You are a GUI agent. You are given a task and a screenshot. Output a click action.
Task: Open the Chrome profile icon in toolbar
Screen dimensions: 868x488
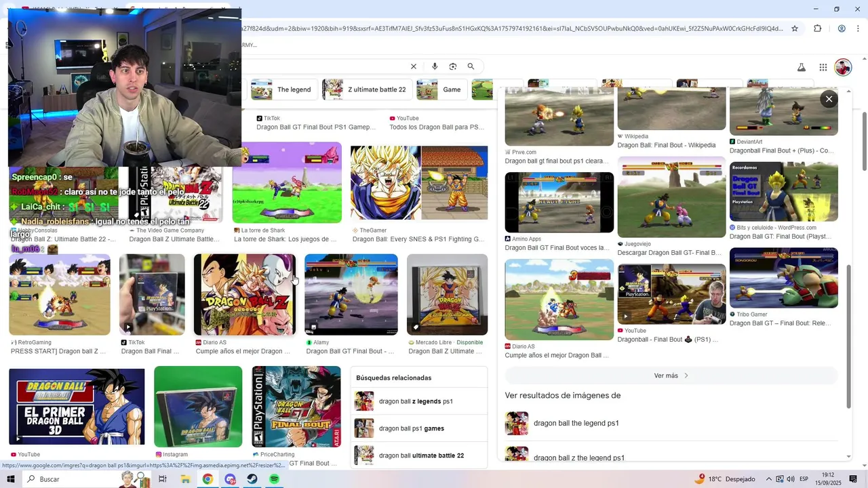[842, 28]
